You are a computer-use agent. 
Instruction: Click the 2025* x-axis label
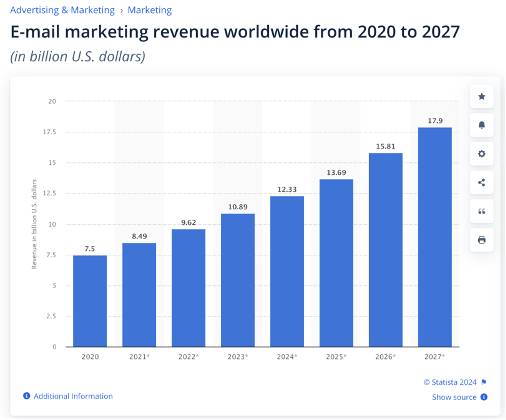click(336, 357)
